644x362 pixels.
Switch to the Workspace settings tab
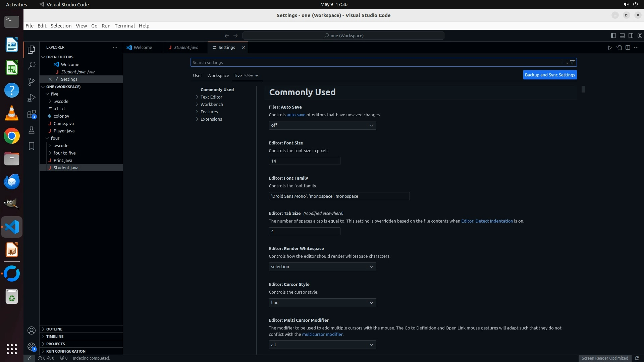coord(218,75)
